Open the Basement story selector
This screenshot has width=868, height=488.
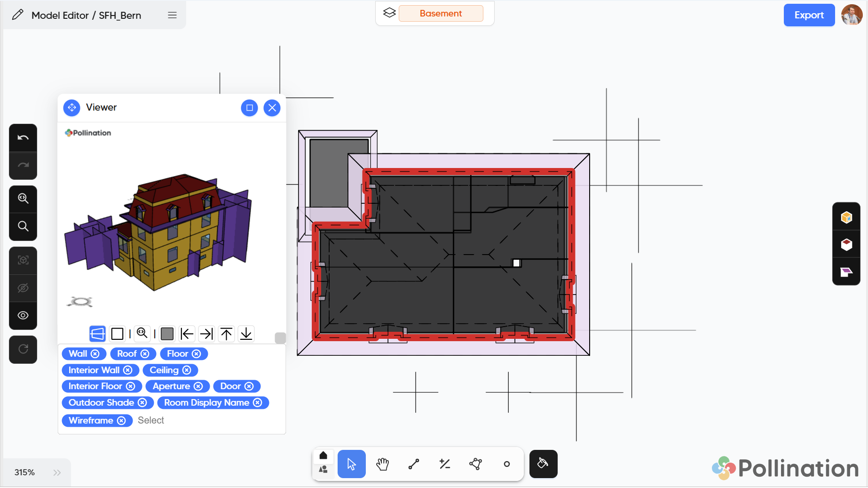(x=440, y=14)
